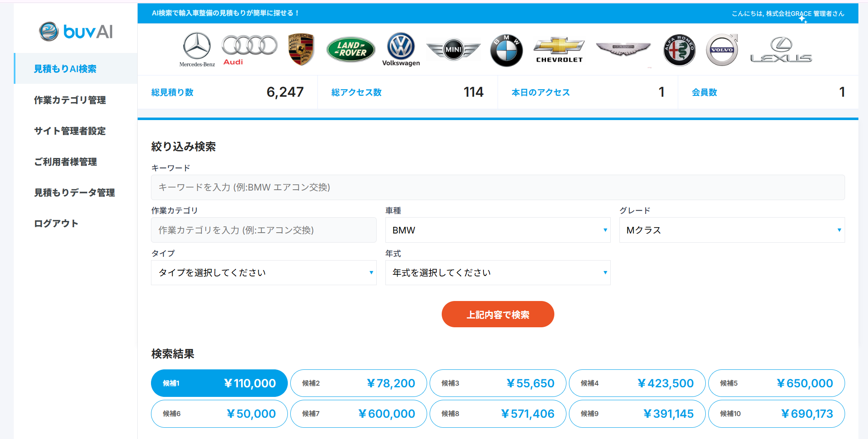Select the Land Rover brand icon
This screenshot has height=439, width=868.
(x=350, y=47)
